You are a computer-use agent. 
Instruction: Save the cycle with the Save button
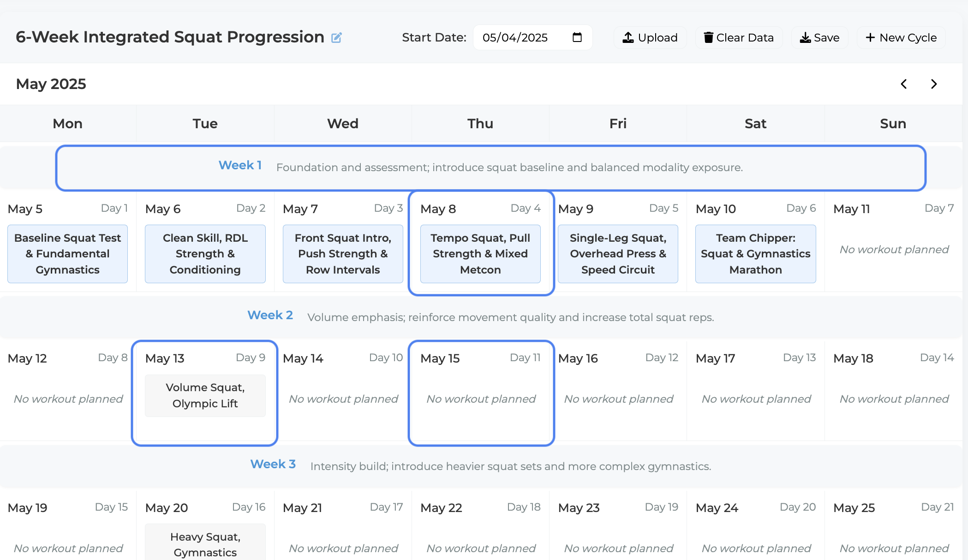(819, 37)
